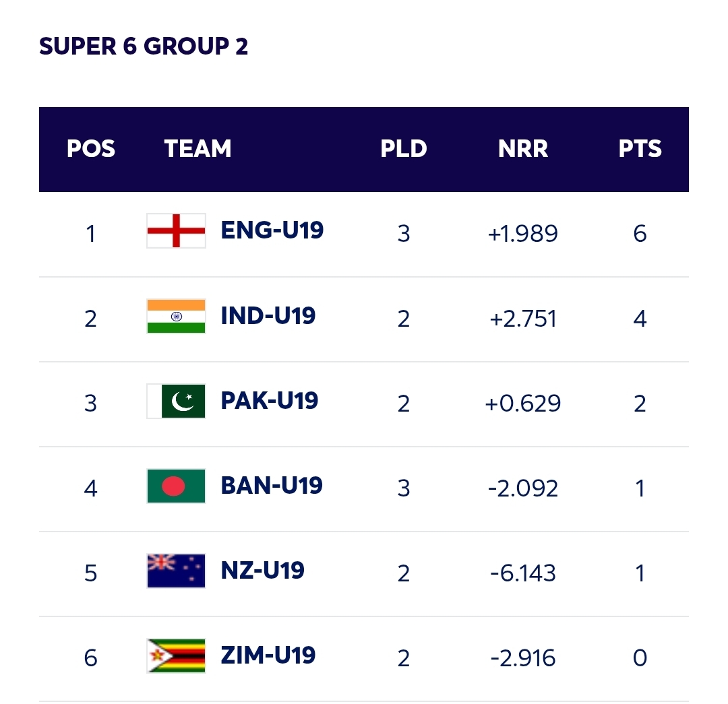Click England's 6 points value

point(640,234)
